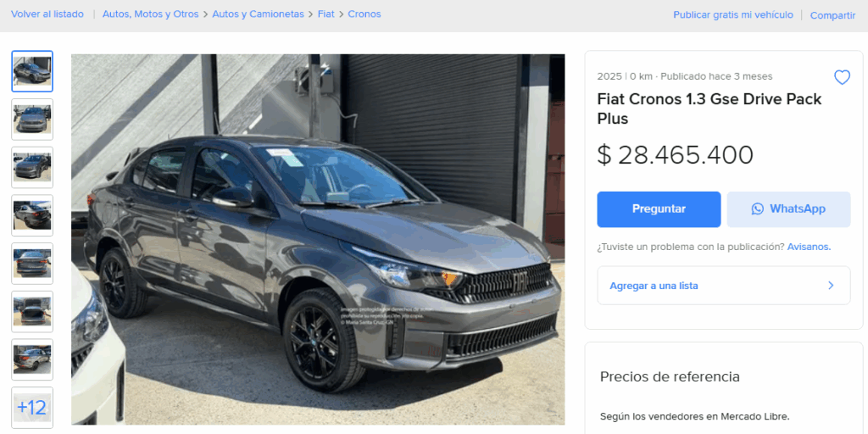Open Autos, Motos y Otros breadcrumb
The height and width of the screenshot is (434, 868).
point(151,14)
